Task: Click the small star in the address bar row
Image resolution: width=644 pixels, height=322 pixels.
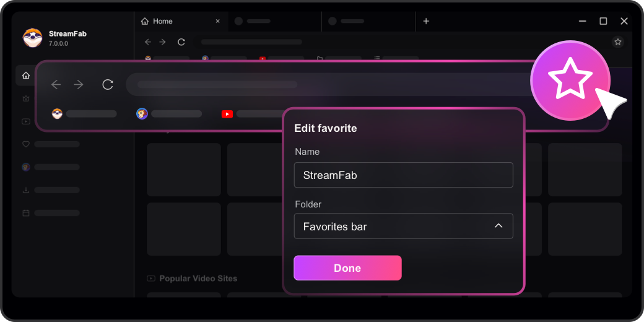Action: (x=617, y=42)
